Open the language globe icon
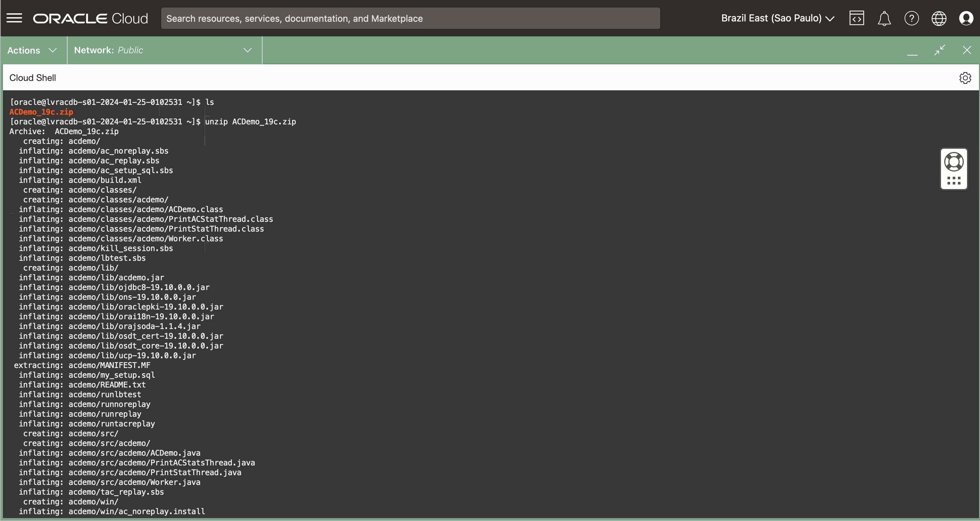This screenshot has height=521, width=980. click(x=938, y=18)
